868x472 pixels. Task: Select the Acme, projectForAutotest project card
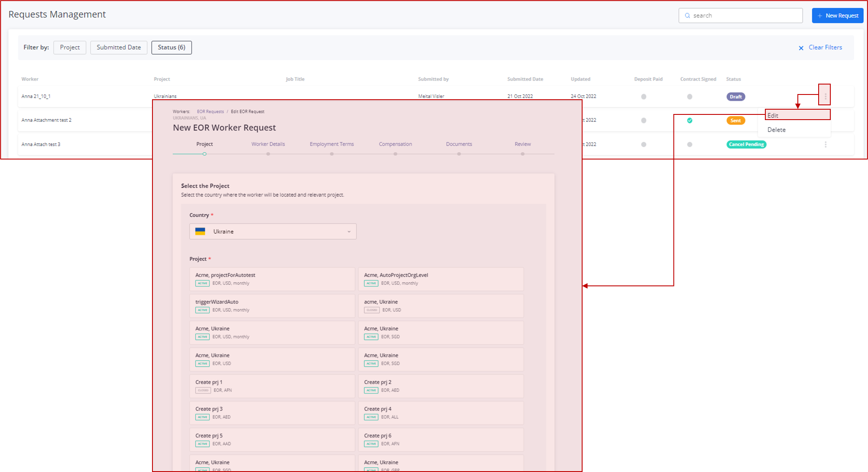[272, 279]
